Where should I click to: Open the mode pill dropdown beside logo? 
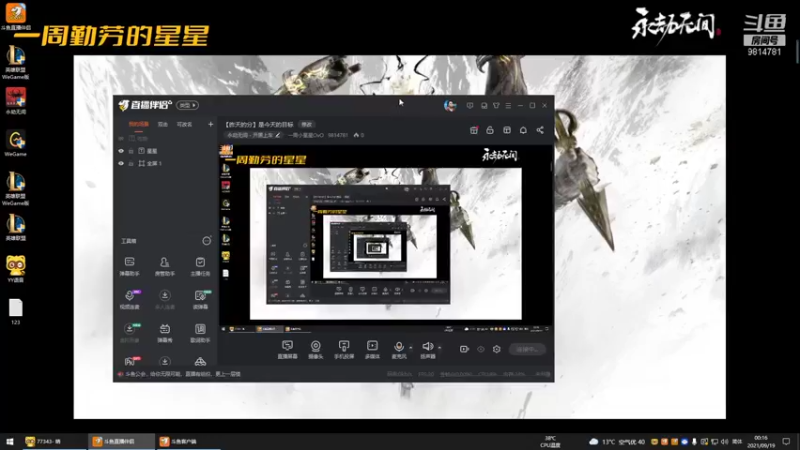click(187, 105)
